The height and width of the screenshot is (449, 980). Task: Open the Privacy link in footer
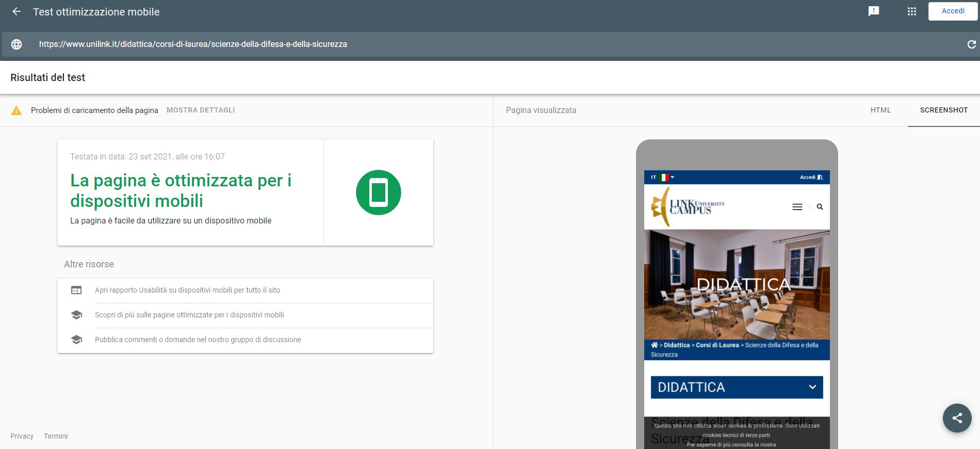pyautogui.click(x=22, y=436)
